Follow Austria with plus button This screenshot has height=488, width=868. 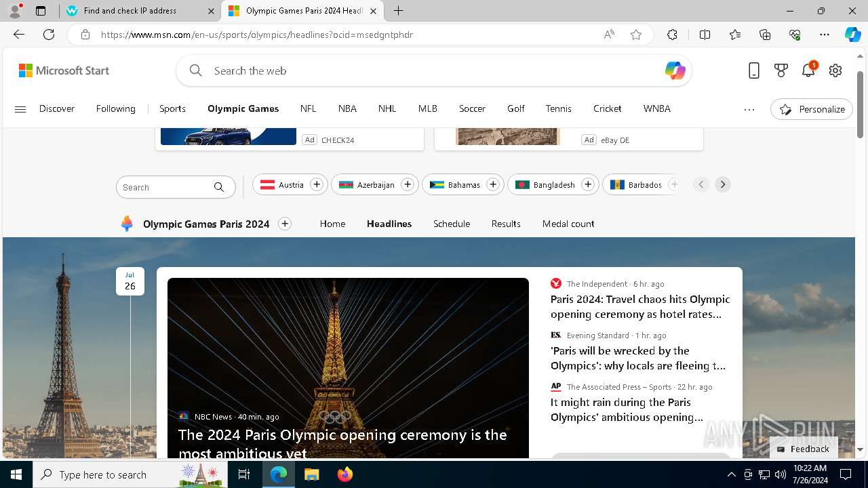click(x=317, y=184)
